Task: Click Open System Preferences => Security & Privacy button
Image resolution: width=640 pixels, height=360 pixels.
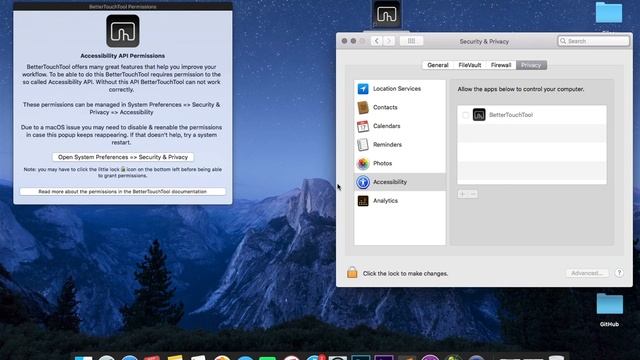Action: point(123,157)
